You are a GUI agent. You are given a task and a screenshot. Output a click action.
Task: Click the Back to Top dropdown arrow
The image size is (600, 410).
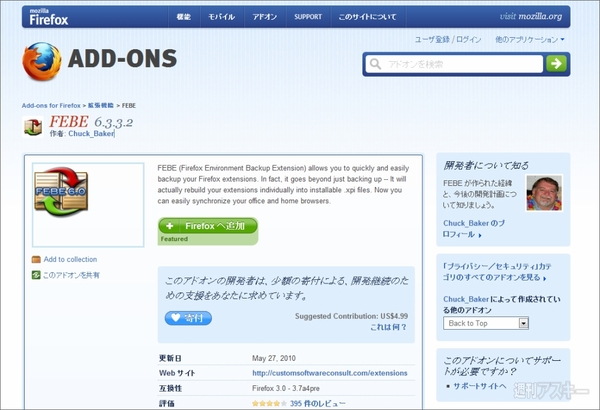pos(523,323)
